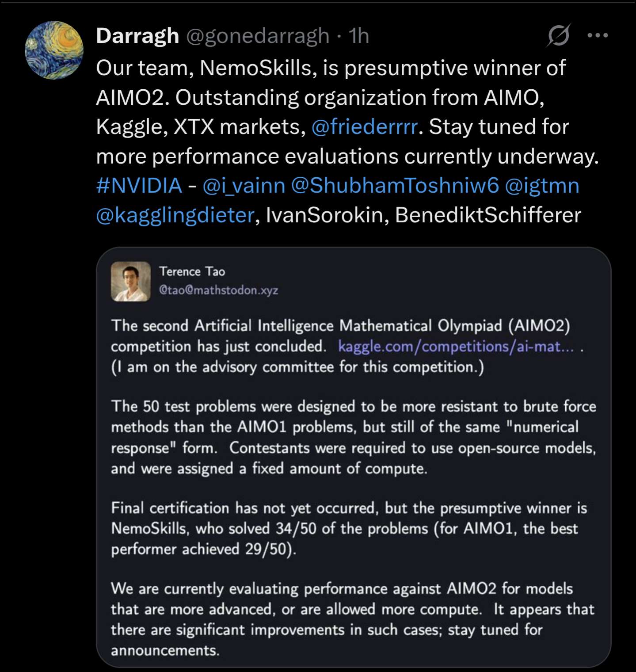Click the 'Final certification' paragraph in image
Screen dimensions: 636x672
(x=349, y=528)
